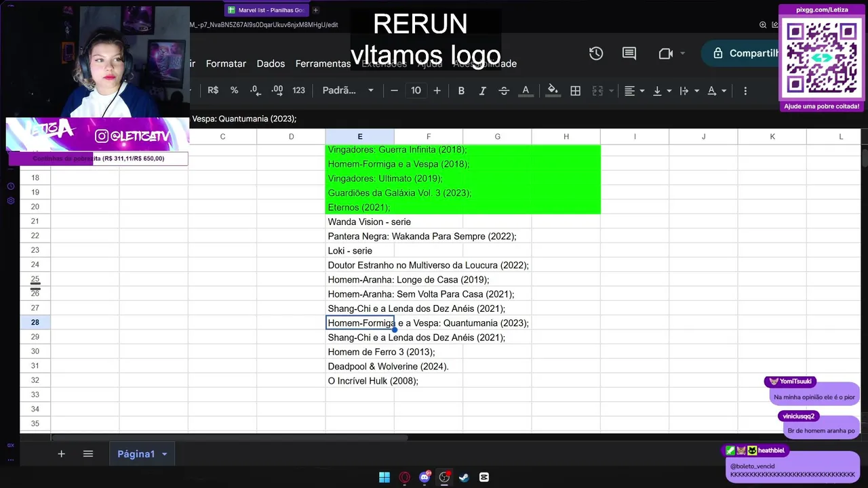Viewport: 868px width, 488px height.
Task: Open more number formats 123
Action: (x=298, y=90)
